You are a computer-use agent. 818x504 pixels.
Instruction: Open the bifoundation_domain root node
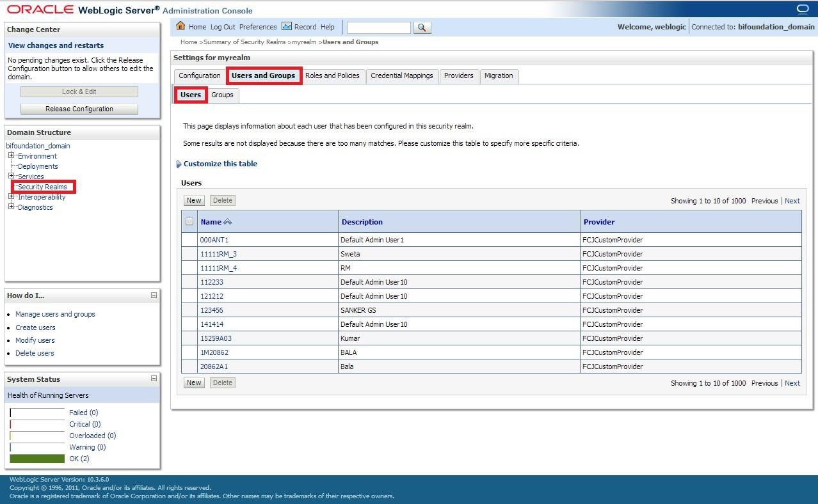click(38, 146)
